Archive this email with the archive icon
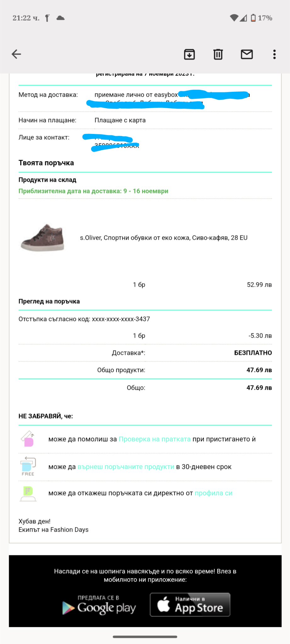The image size is (290, 644). pyautogui.click(x=189, y=54)
